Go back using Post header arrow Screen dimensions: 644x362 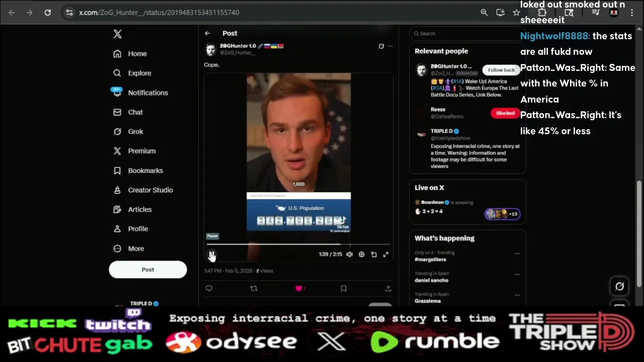point(207,33)
